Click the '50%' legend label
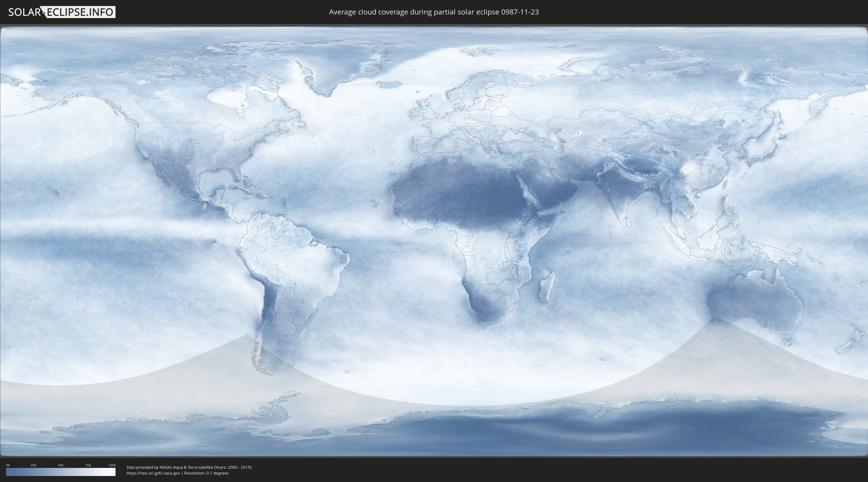Image resolution: width=868 pixels, height=482 pixels. pyautogui.click(x=61, y=465)
